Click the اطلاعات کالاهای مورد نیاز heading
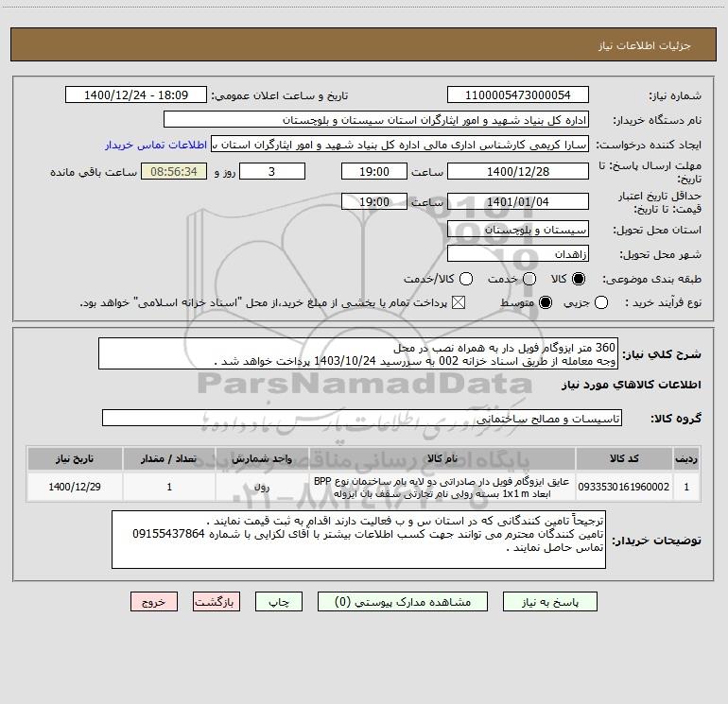The width and height of the screenshot is (728, 704). tap(631, 385)
